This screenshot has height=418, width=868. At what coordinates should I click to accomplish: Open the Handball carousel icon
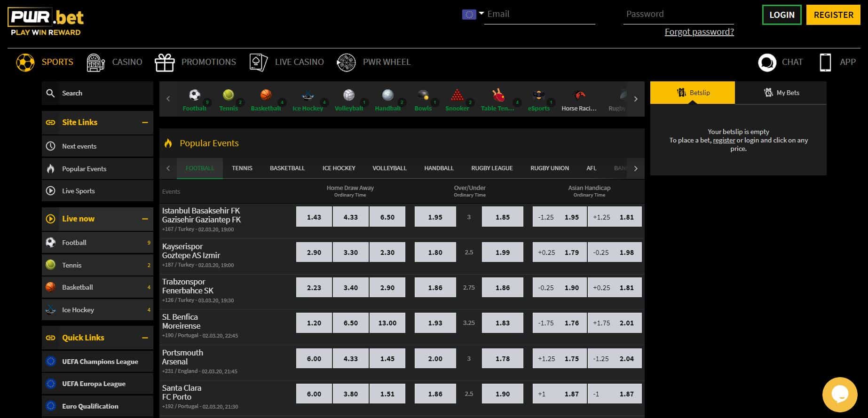coord(388,95)
